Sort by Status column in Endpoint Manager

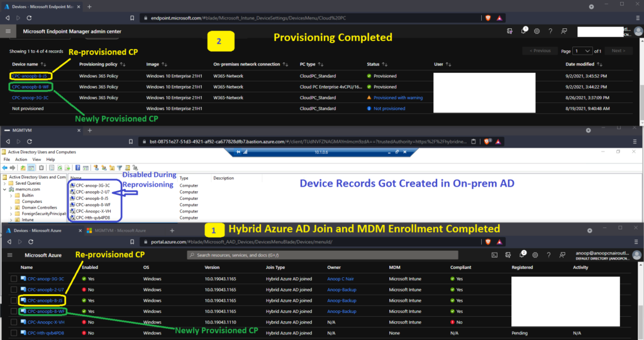pyautogui.click(x=377, y=64)
